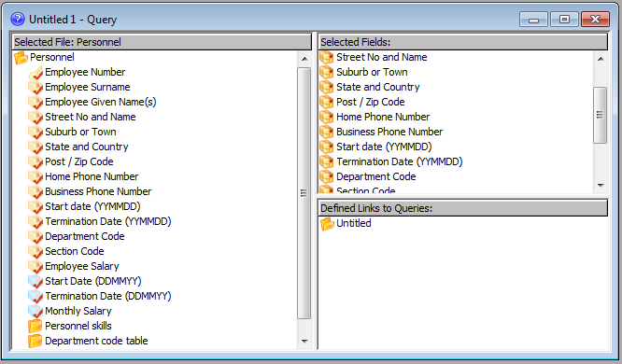Click the Defined Links to Queries header
The width and height of the screenshot is (622, 364).
[x=463, y=208]
